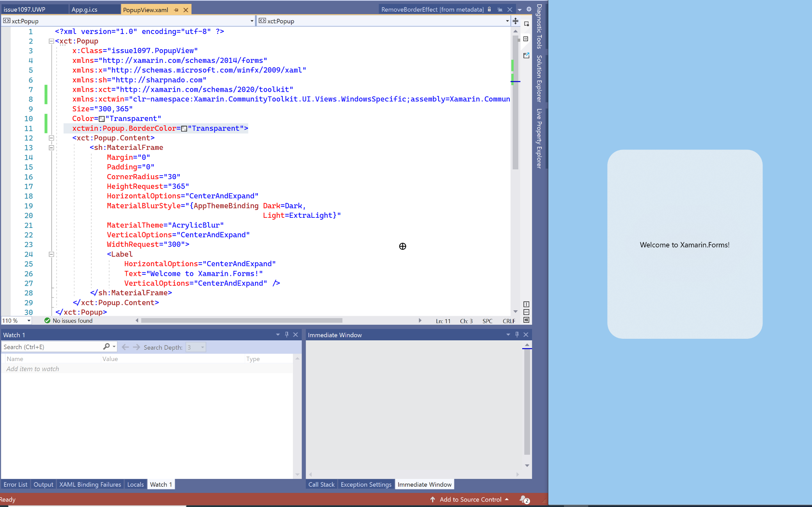Click the XAML pop-out preview icon
The image size is (812, 507).
pos(526,56)
